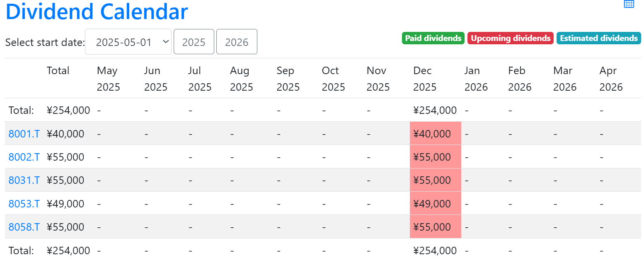Click the Dividend Calendar page heading
644x260 pixels.
click(97, 12)
